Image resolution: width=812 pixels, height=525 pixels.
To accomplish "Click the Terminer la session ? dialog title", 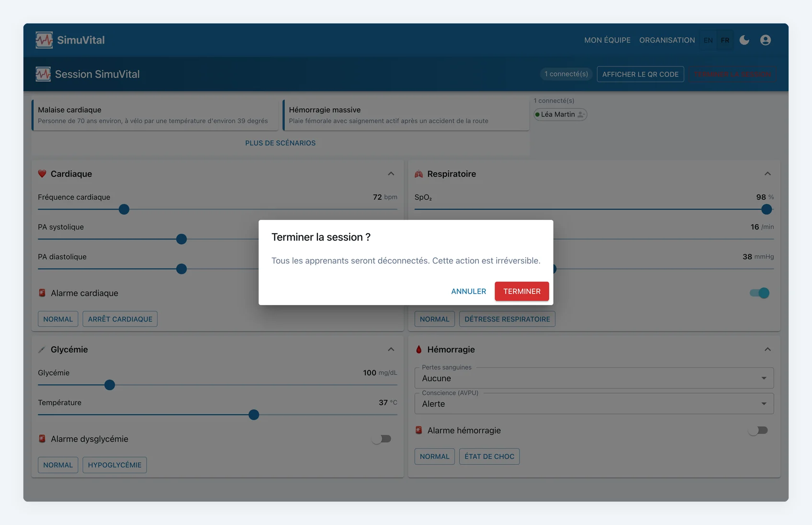I will coord(321,237).
